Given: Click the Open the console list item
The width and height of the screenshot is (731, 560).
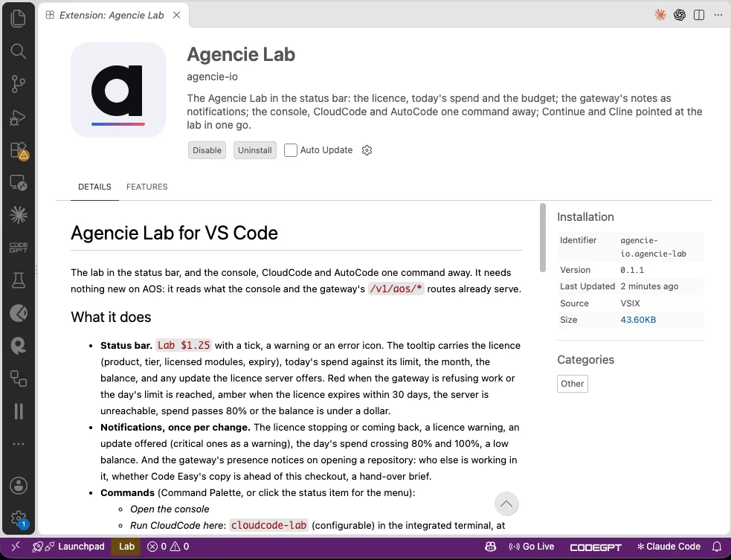Looking at the screenshot, I should (170, 509).
